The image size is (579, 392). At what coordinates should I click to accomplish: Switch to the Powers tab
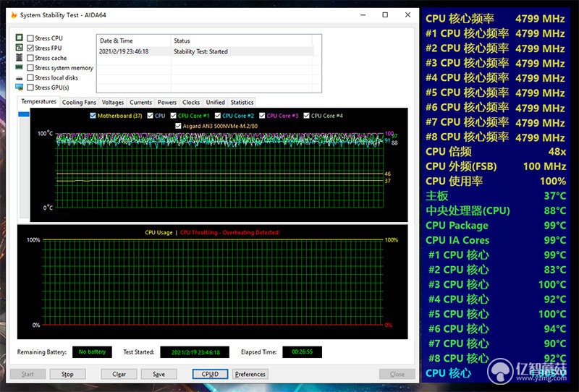(167, 102)
